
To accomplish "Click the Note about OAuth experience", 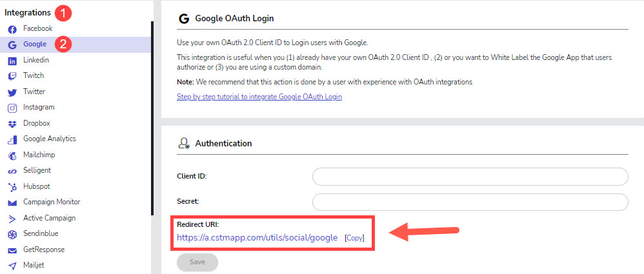I will (325, 82).
